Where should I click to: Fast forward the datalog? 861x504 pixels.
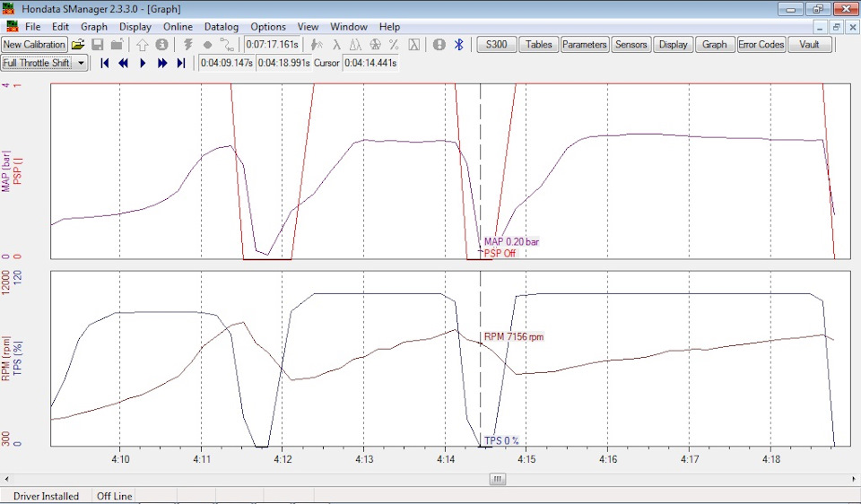click(162, 63)
